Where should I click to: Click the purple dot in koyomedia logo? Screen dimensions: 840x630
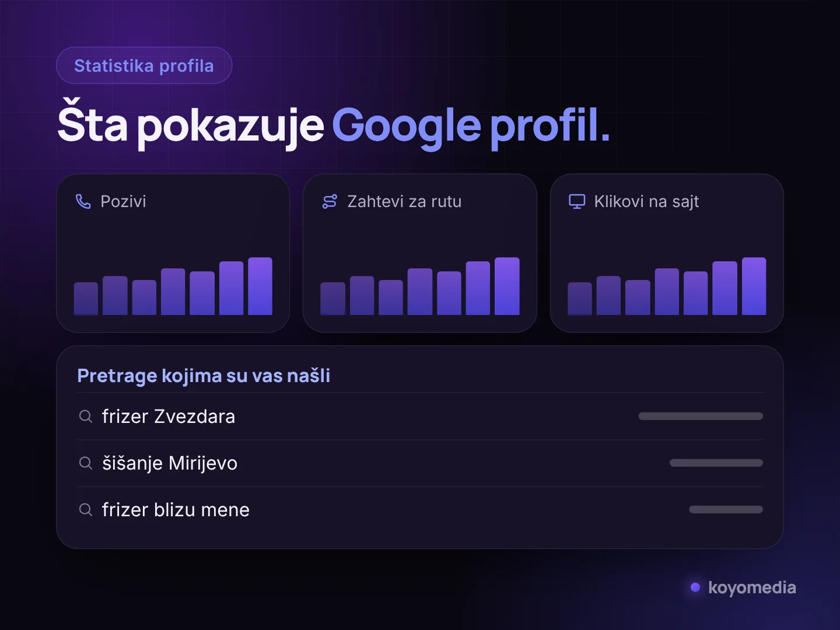pos(695,587)
